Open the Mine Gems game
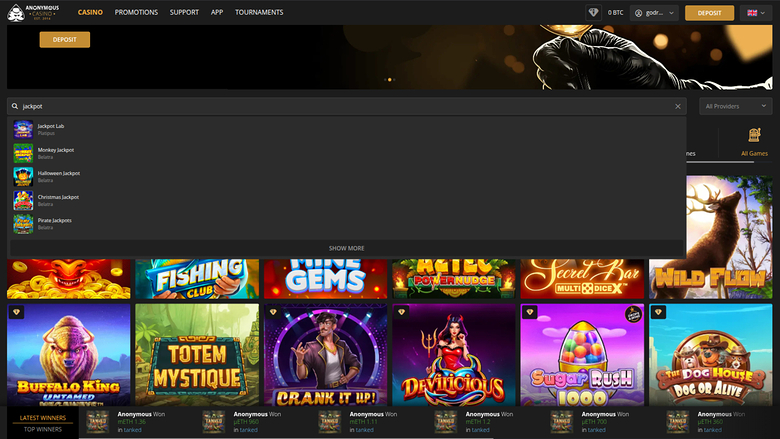Viewport: 780px width, 439px height. [x=325, y=278]
